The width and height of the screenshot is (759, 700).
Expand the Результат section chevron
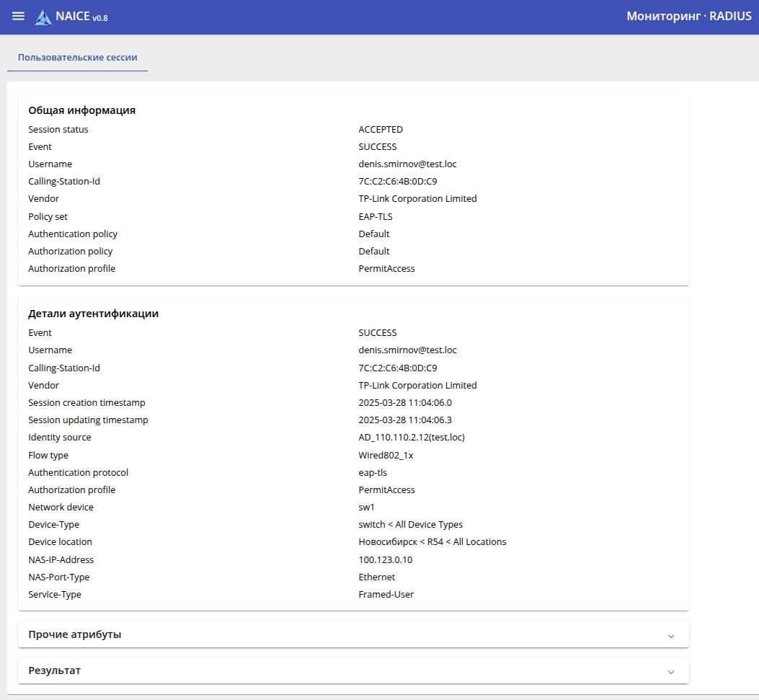coord(671,672)
